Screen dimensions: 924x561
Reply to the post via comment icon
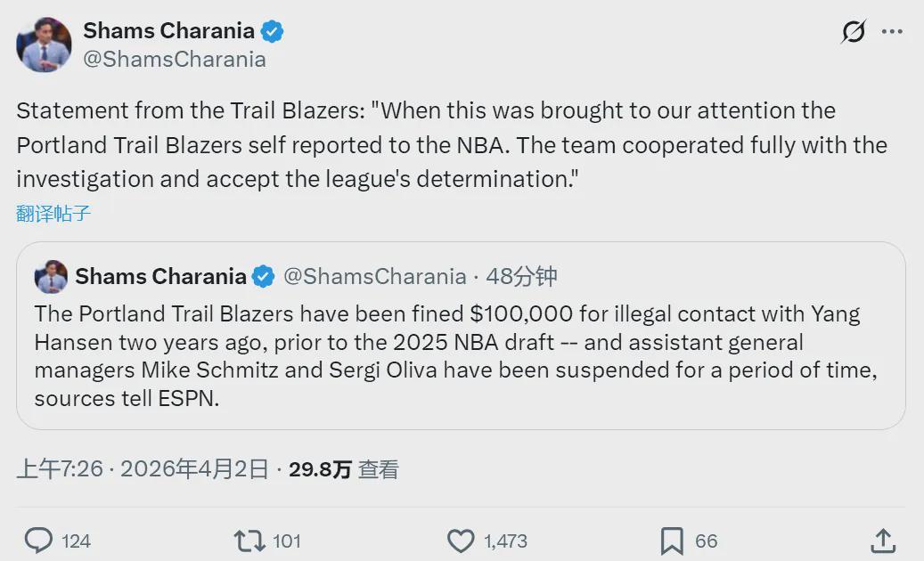point(39,540)
